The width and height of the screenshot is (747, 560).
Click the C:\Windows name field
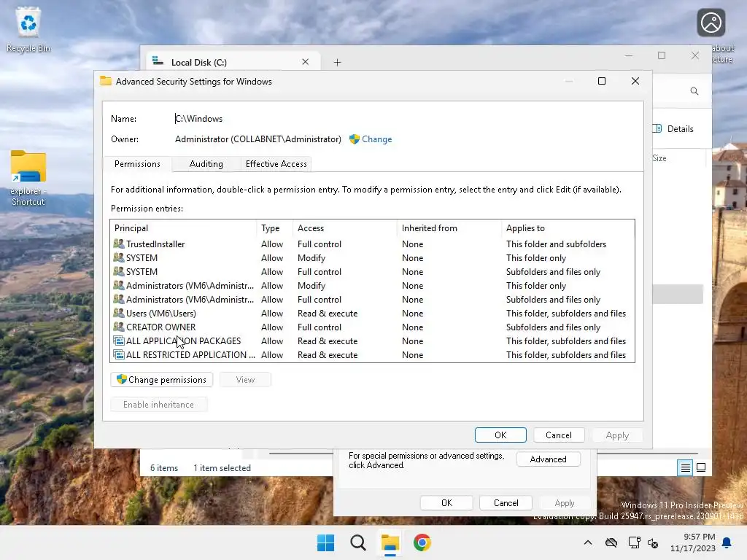click(198, 119)
